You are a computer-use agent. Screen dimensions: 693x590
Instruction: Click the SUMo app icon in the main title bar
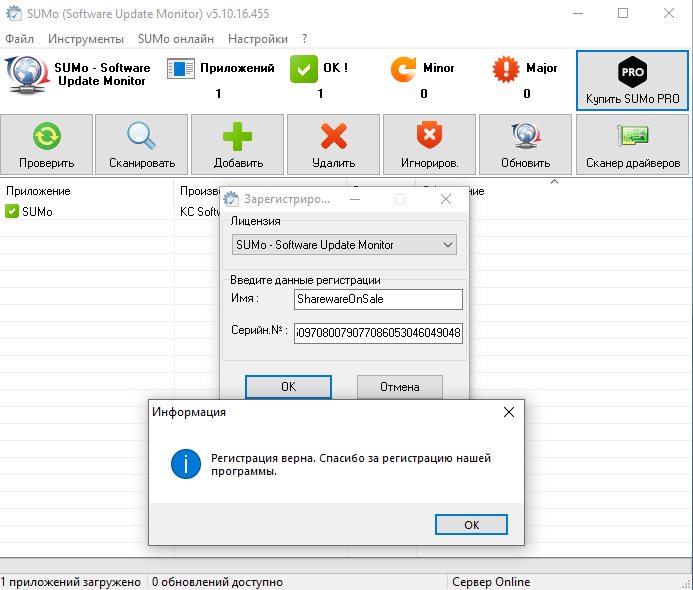14,13
